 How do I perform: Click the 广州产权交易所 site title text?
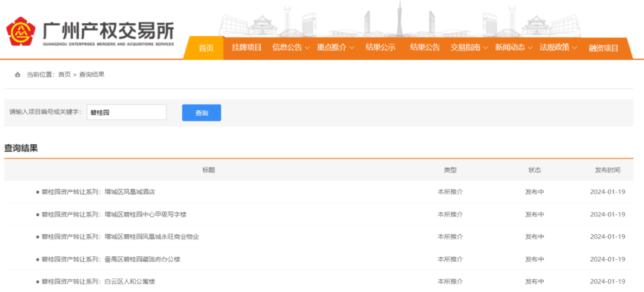[x=109, y=30]
